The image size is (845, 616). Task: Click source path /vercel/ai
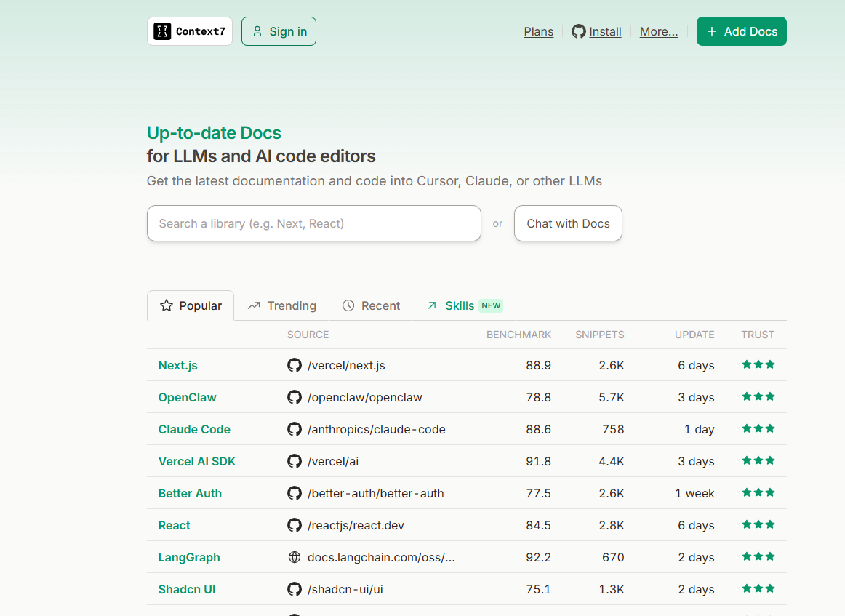pos(332,461)
